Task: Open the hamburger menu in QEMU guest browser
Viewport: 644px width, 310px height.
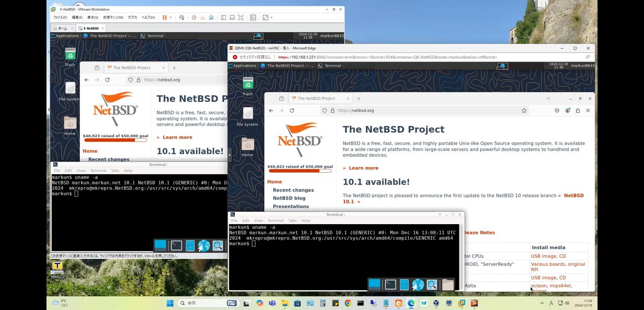Action: (588, 110)
